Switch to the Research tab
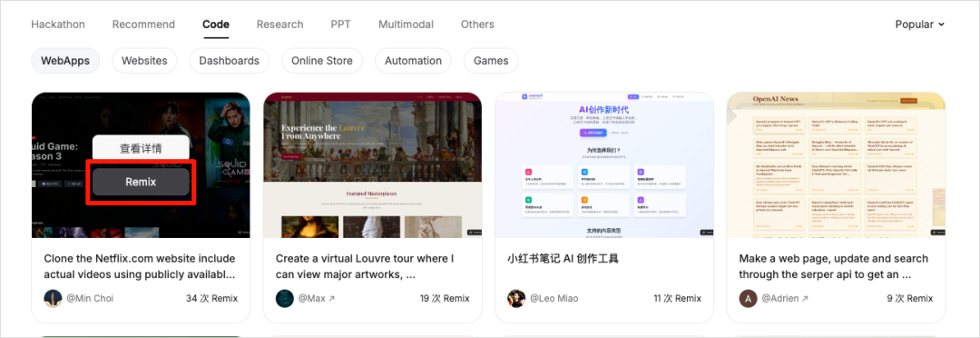The image size is (980, 338). coord(280,25)
